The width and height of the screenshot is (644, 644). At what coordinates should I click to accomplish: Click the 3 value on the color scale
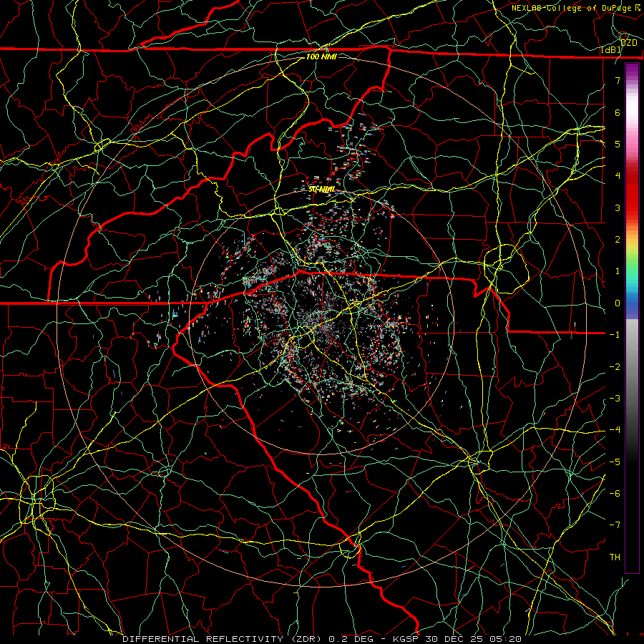click(x=618, y=208)
